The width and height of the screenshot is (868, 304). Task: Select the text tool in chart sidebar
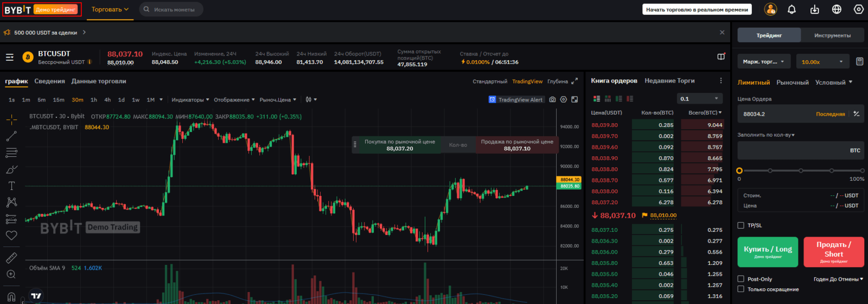point(11,186)
